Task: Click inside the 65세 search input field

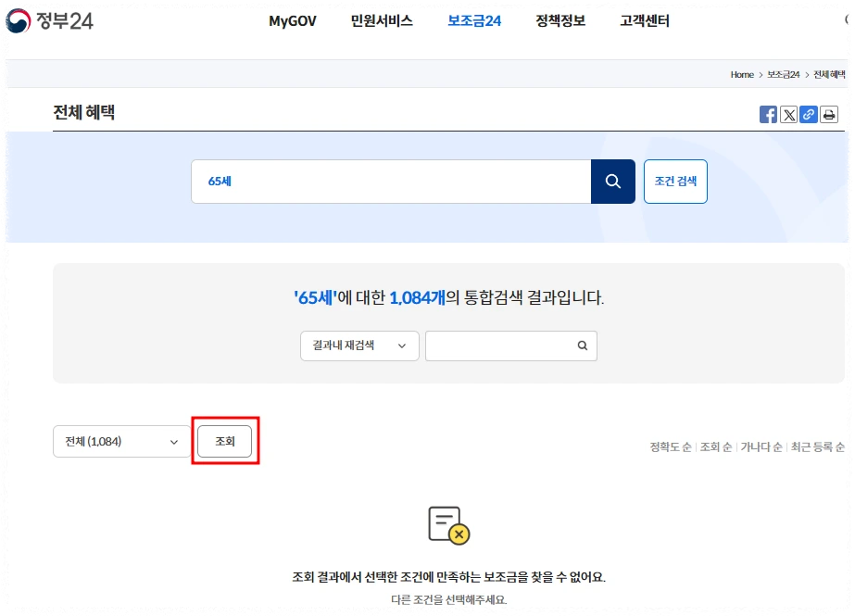Action: (389, 182)
